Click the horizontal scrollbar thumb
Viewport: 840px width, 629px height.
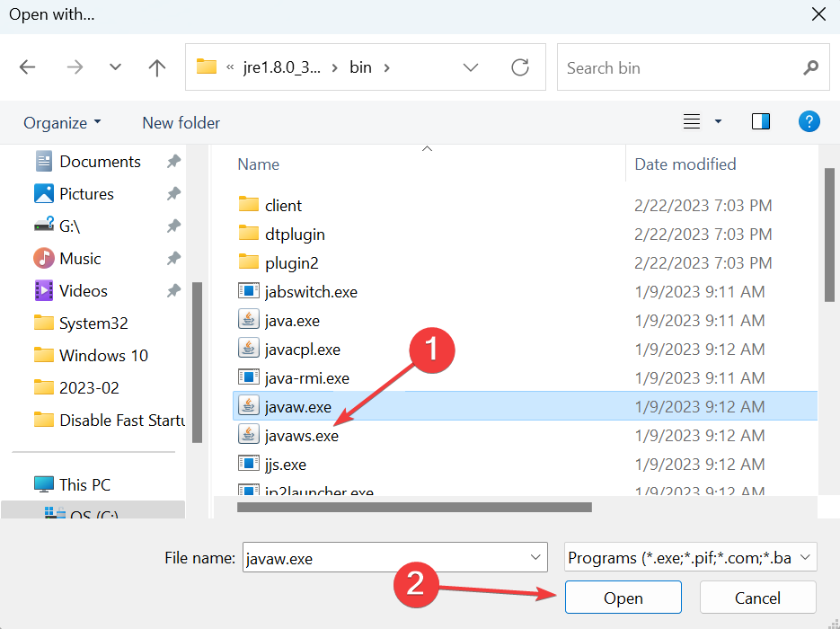tap(414, 507)
